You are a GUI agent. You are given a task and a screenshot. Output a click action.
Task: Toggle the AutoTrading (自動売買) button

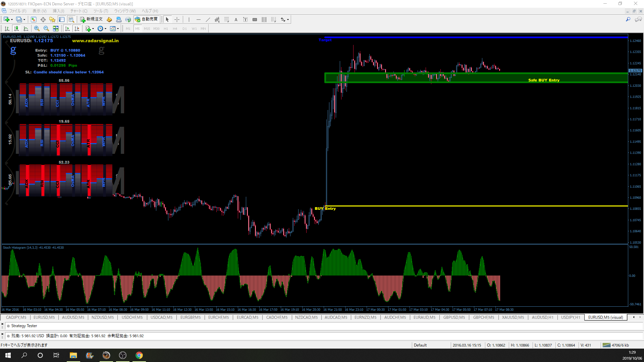tap(147, 19)
